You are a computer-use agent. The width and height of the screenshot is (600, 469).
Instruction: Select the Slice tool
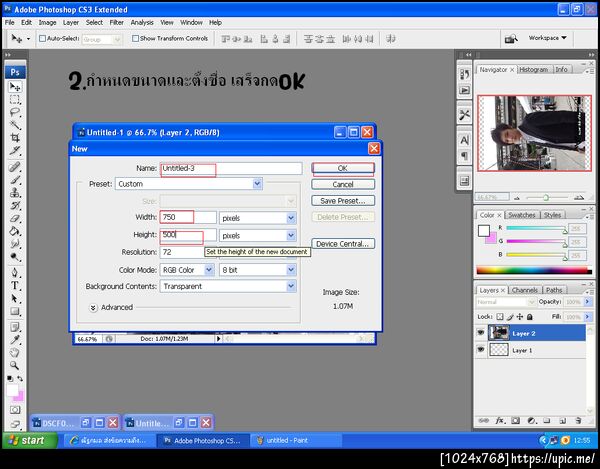coord(15,150)
